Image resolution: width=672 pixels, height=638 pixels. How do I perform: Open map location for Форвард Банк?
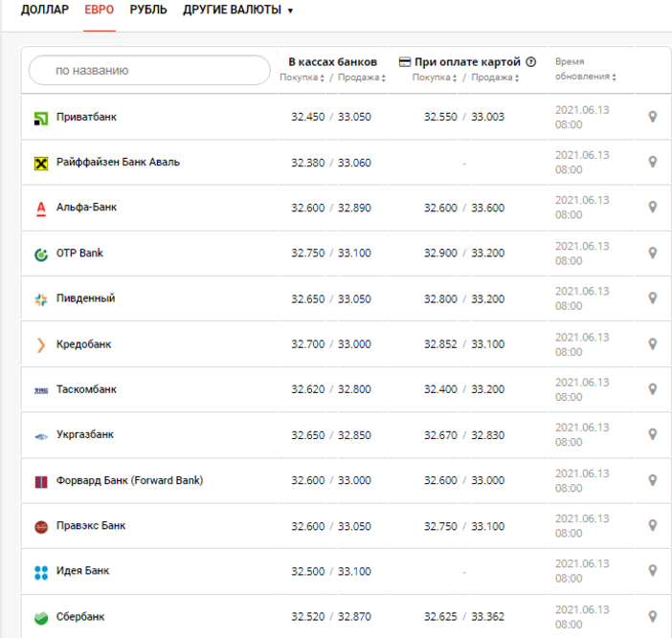click(x=652, y=480)
